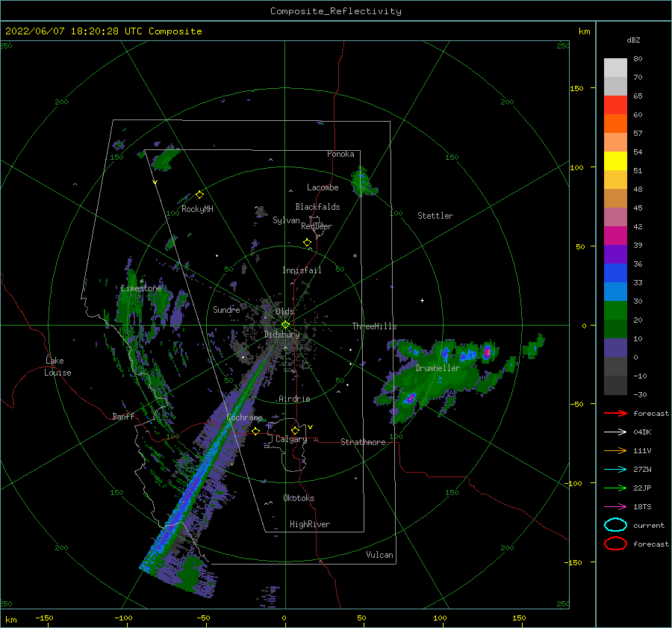Click the Drumheller city label

[438, 368]
